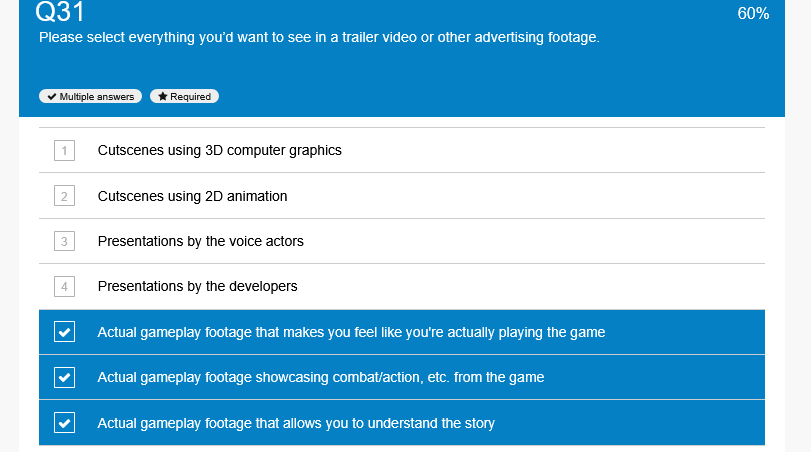
Task: Uncheck the 'understand the story' checkbox
Action: [64, 423]
